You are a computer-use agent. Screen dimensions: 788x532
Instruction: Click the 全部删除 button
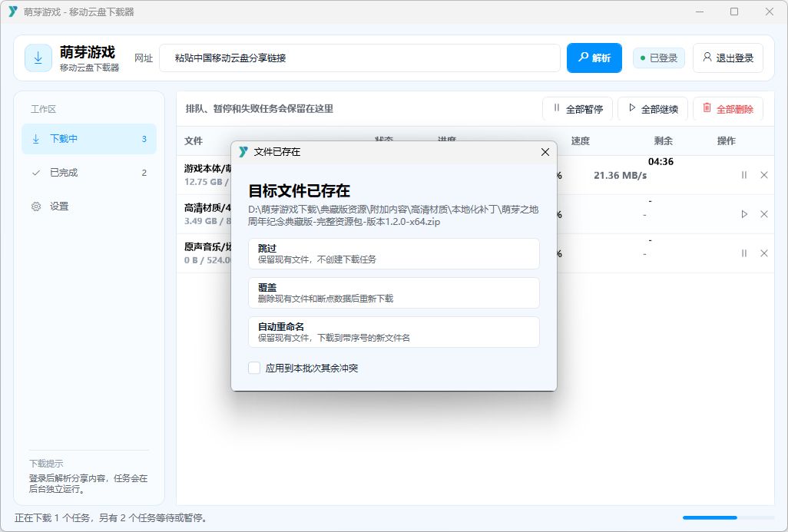click(x=727, y=108)
